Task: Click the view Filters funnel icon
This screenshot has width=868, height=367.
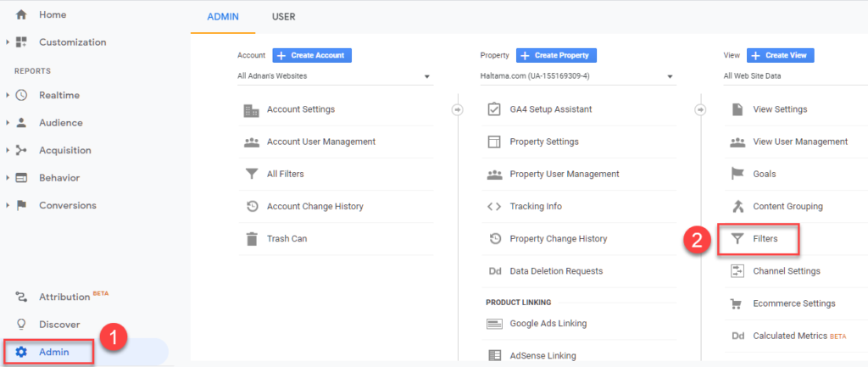Action: (x=737, y=239)
